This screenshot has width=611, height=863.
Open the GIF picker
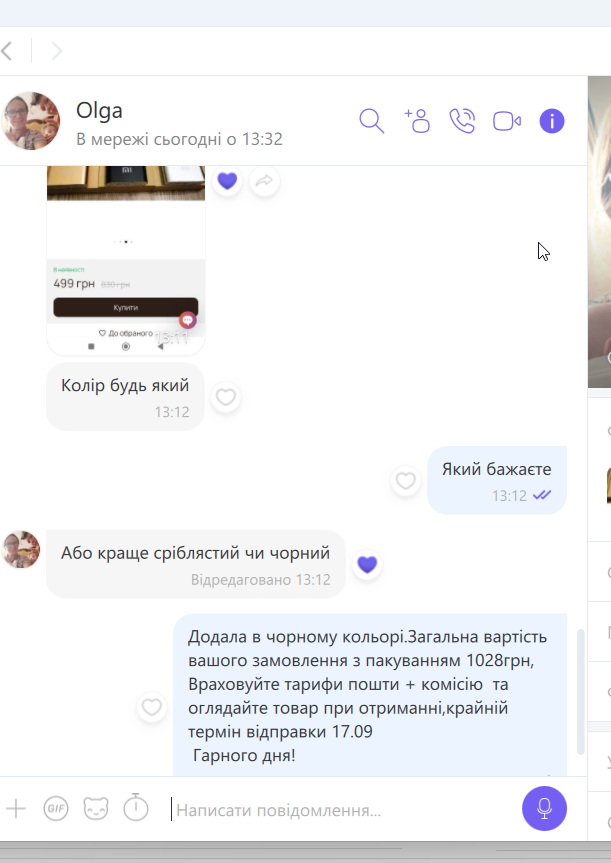56,809
